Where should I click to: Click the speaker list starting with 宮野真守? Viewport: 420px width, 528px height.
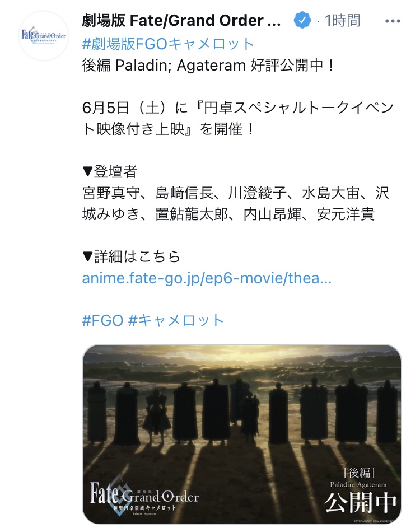236,203
